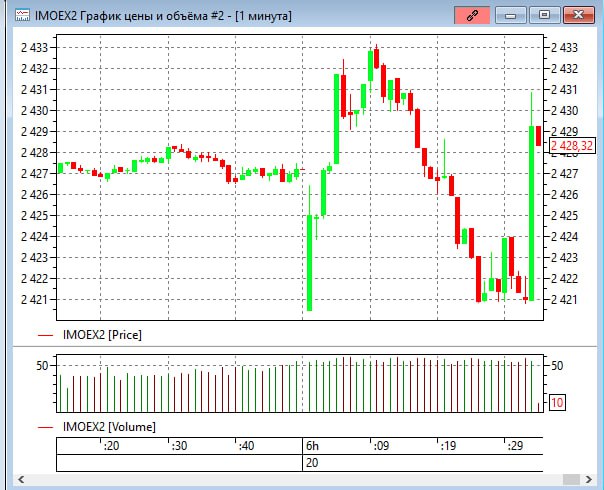Click the 2 421 label on left price axis

35,299
